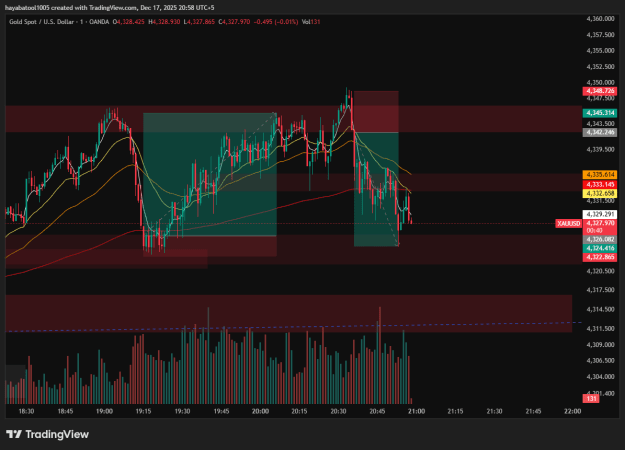
Task: Click the 4,314.500 price axis tick
Action: (x=600, y=309)
